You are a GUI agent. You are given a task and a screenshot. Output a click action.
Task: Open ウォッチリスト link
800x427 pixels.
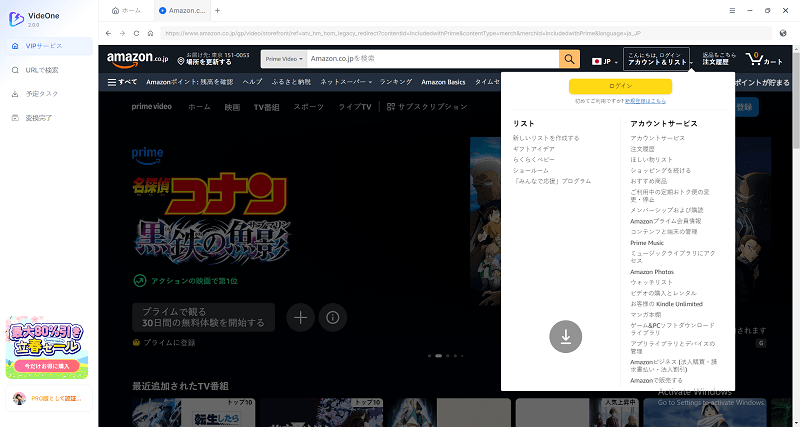pos(652,283)
